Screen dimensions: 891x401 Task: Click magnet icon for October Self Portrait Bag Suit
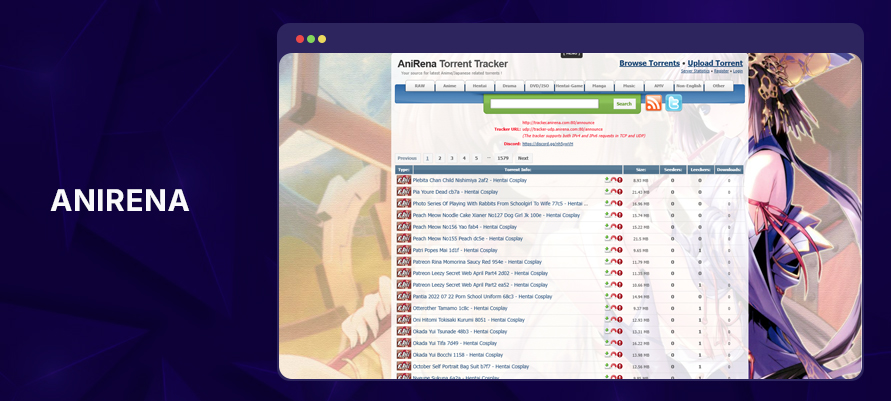pos(613,366)
